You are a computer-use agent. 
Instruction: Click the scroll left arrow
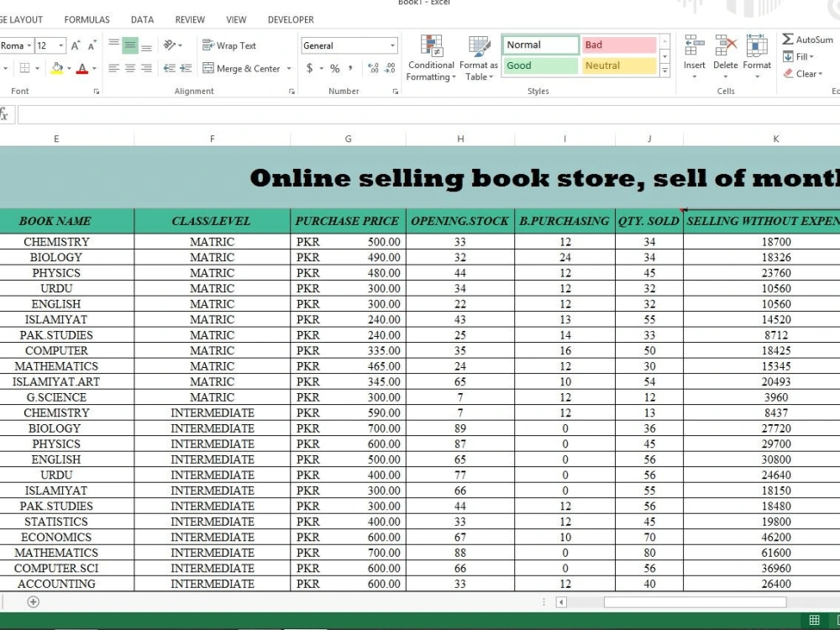point(561,602)
